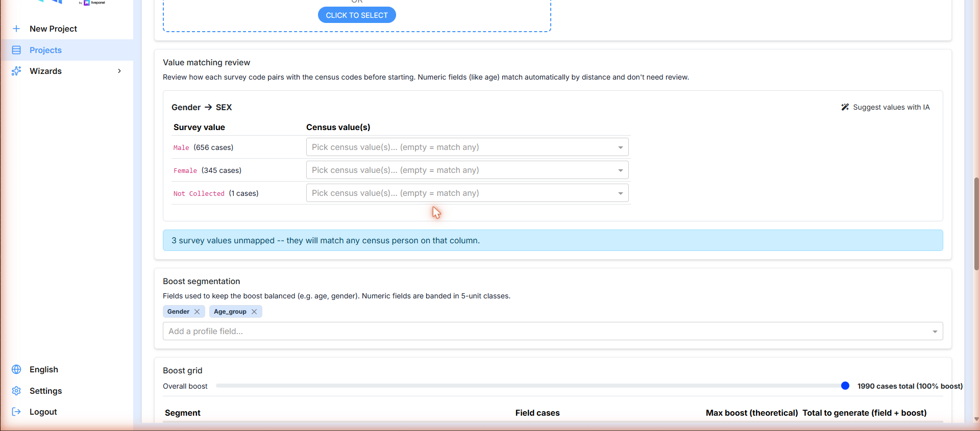The image size is (980, 431).
Task: Open census value dropdown for Female
Action: (x=467, y=170)
